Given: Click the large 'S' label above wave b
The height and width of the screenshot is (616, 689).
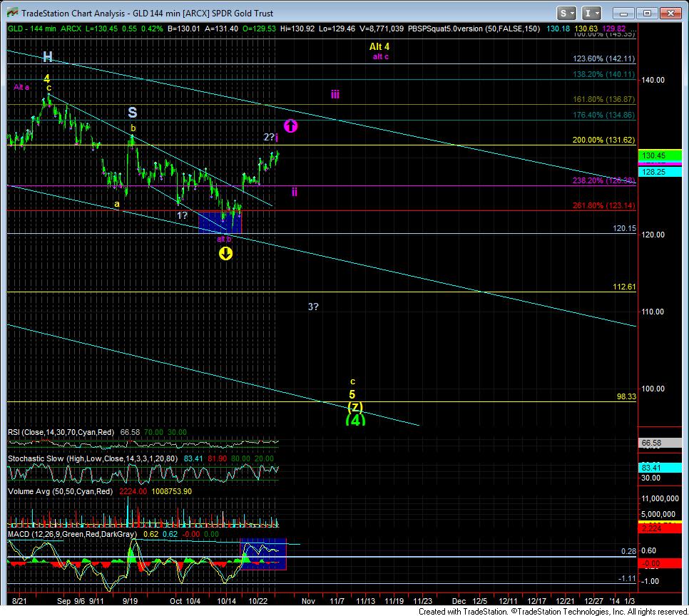Looking at the screenshot, I should (x=132, y=113).
